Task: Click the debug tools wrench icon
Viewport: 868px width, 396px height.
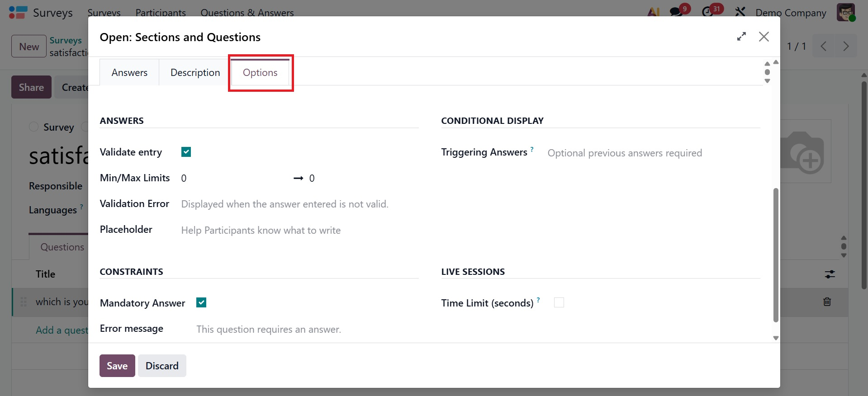Action: click(740, 12)
